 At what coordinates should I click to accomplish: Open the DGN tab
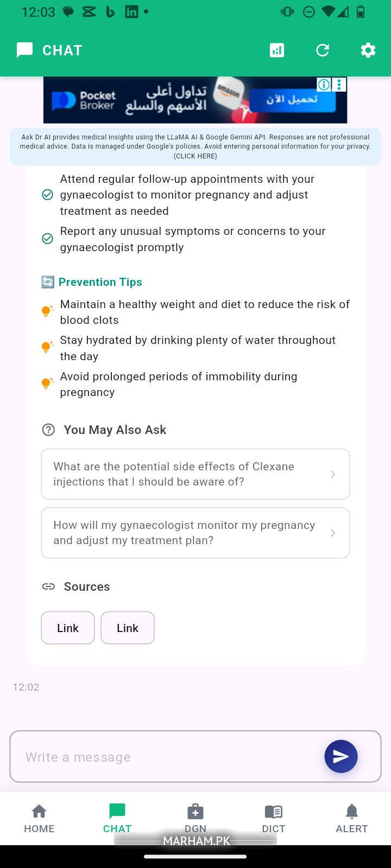[x=195, y=819]
